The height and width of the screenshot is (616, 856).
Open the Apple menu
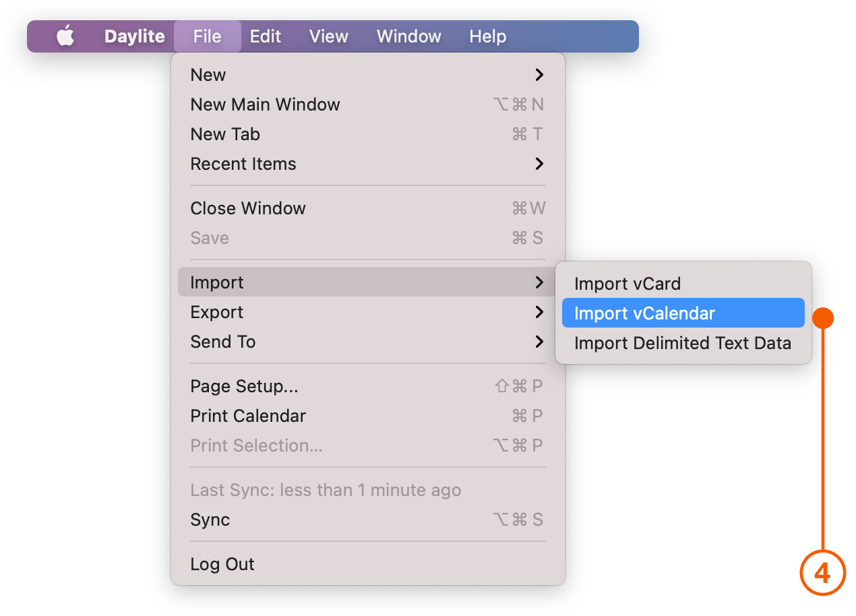pos(65,36)
